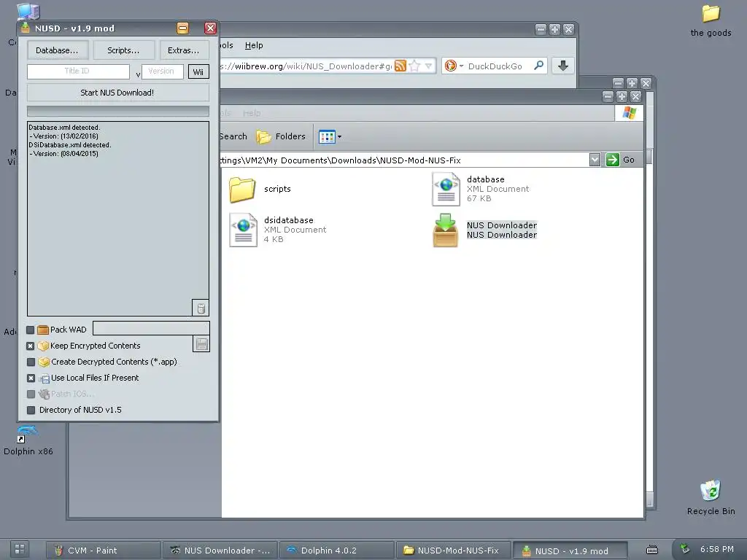747x560 pixels.
Task: Click the keyboard icon in system tray
Action: [x=651, y=550]
